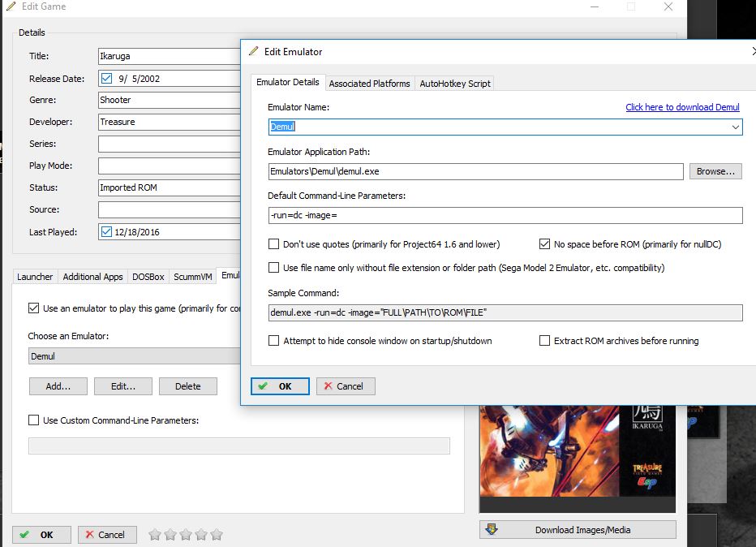The width and height of the screenshot is (756, 547).
Task: Toggle the Last Played date checkbox
Action: pyautogui.click(x=106, y=231)
